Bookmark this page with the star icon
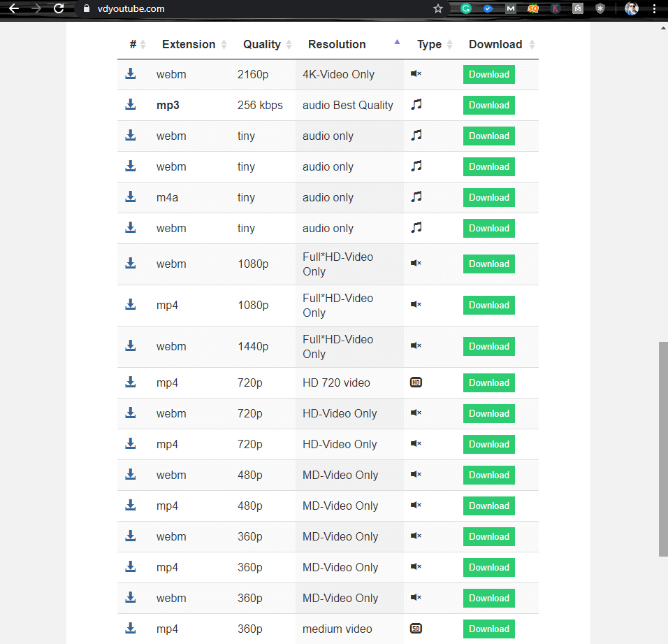Viewport: 668px width, 644px height. 438,9
